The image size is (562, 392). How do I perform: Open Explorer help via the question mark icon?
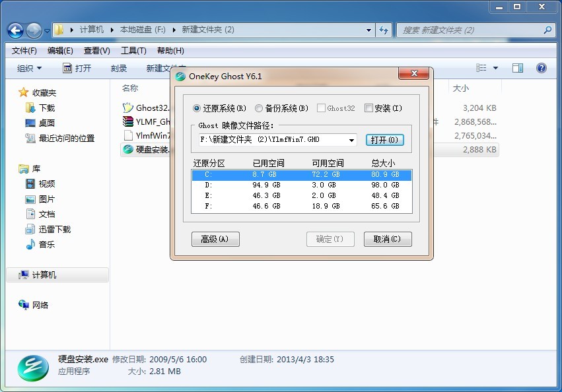[x=541, y=67]
